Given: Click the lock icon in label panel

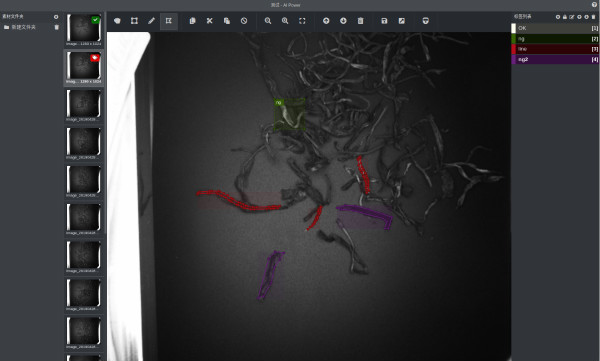Looking at the screenshot, I should (x=565, y=17).
